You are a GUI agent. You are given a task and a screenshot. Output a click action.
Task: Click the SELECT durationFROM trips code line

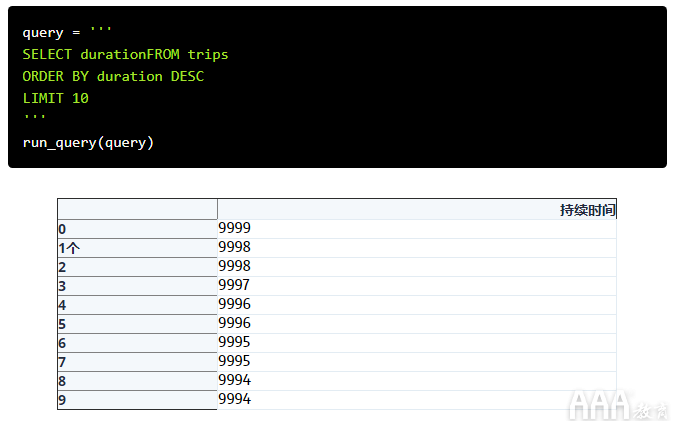[x=125, y=54]
